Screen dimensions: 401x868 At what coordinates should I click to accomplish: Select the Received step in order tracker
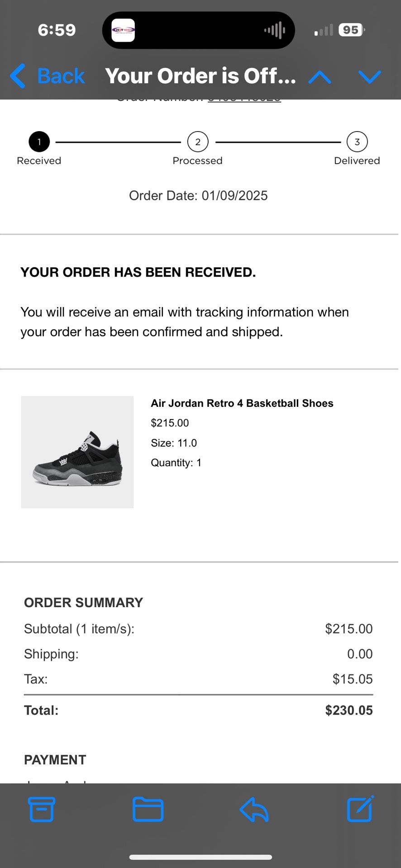[39, 142]
